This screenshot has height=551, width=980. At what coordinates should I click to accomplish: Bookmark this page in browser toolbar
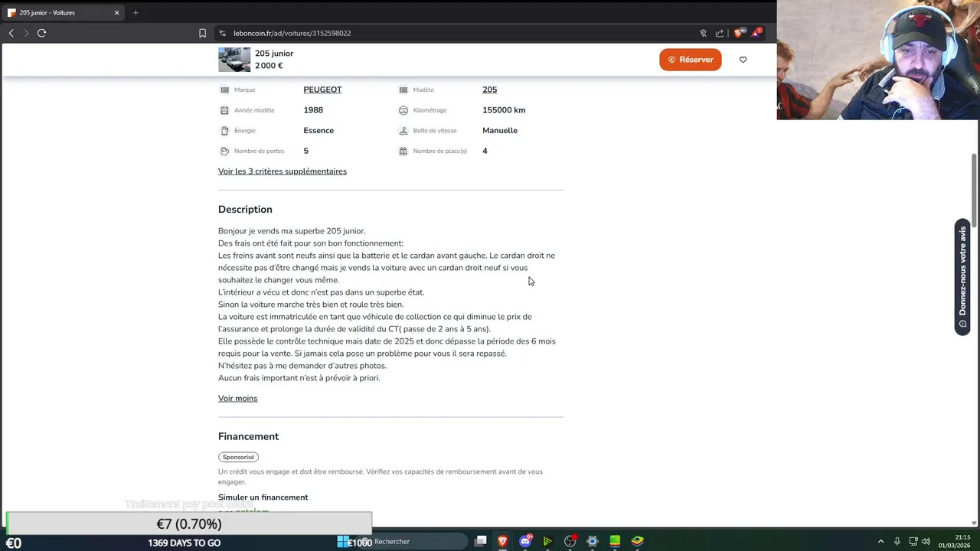202,33
